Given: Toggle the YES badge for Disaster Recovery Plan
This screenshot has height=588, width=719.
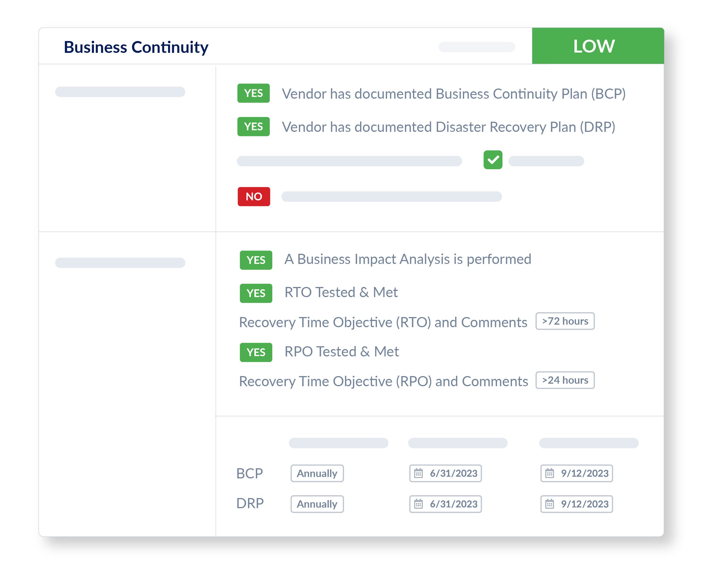Looking at the screenshot, I should (253, 127).
